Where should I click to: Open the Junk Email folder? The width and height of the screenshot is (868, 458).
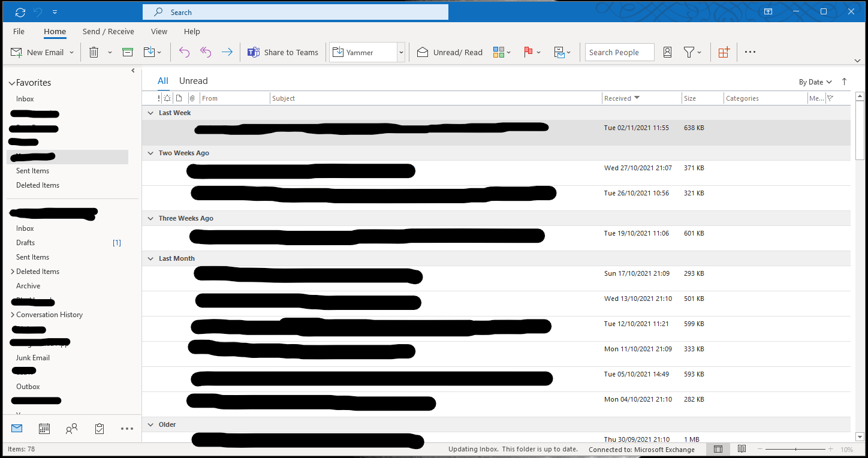(33, 358)
